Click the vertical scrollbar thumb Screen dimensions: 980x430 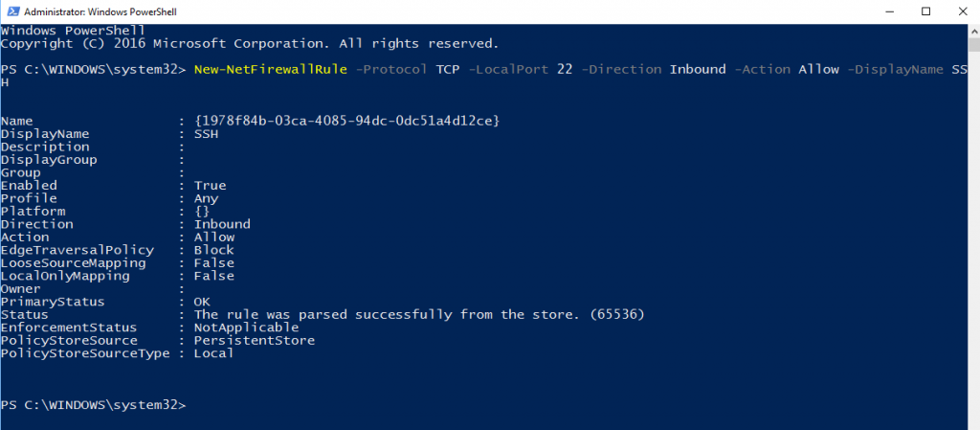pos(973,45)
